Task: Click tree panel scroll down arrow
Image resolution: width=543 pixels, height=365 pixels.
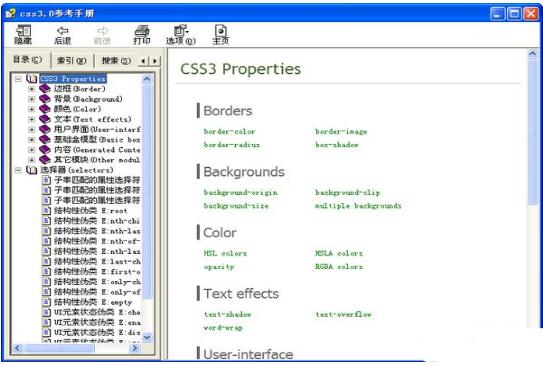Action: [x=147, y=337]
